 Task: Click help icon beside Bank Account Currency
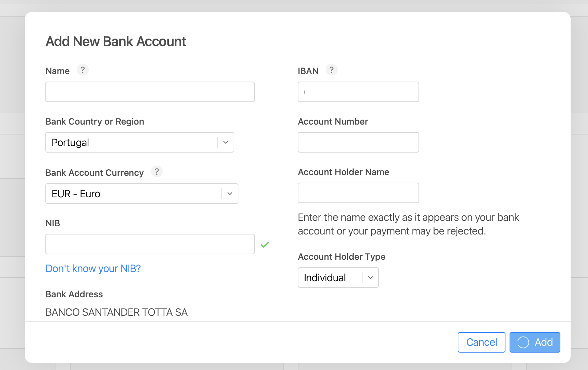coord(157,171)
